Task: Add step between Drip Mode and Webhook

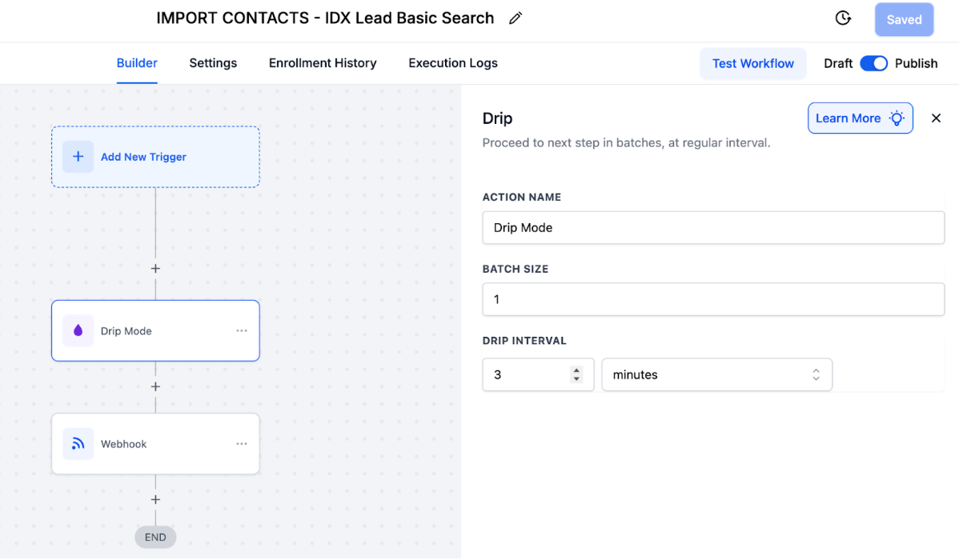Action: [x=155, y=387]
